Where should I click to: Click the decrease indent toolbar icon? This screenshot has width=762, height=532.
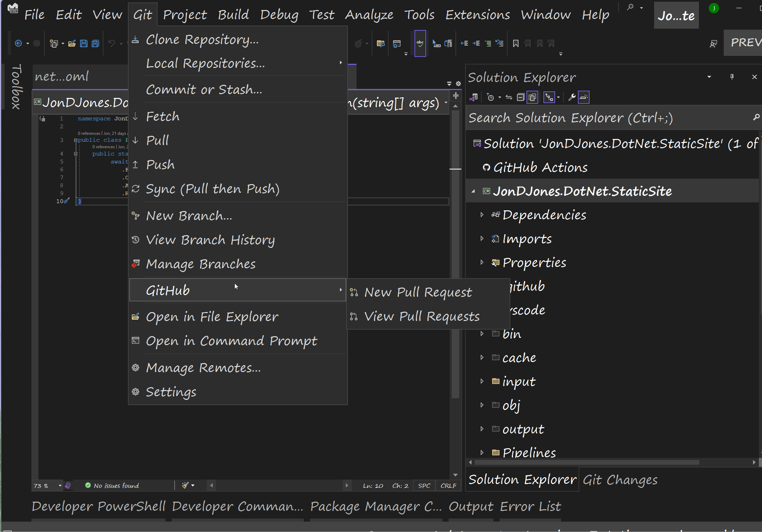[464, 43]
